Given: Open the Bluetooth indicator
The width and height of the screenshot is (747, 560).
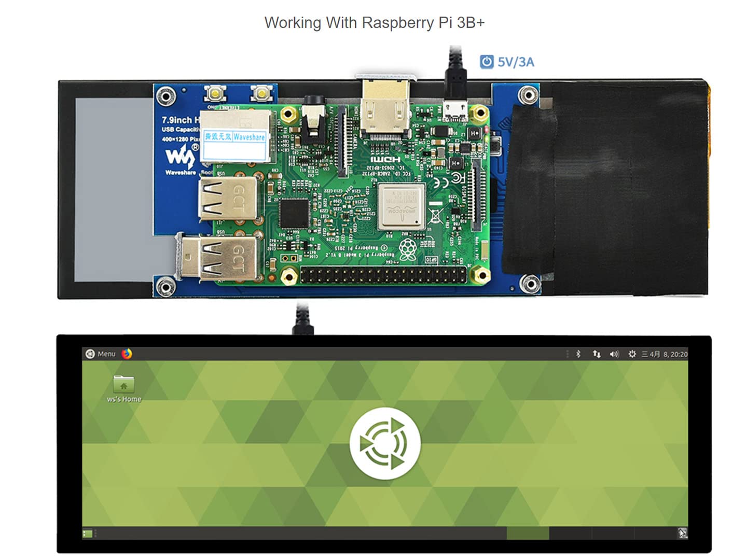Looking at the screenshot, I should click(x=578, y=354).
